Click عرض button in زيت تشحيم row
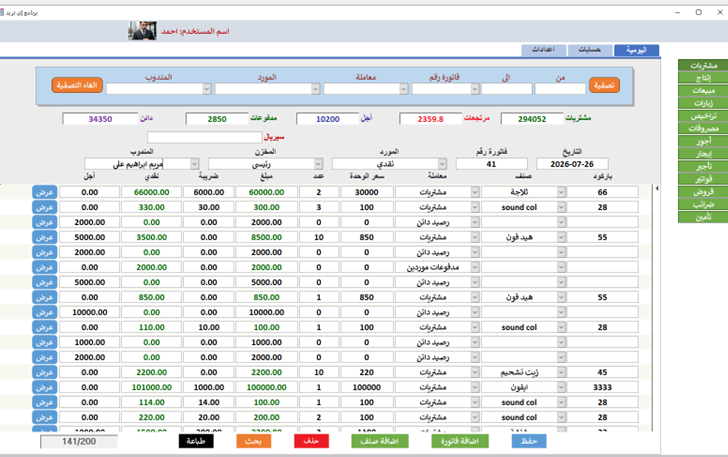 click(45, 372)
